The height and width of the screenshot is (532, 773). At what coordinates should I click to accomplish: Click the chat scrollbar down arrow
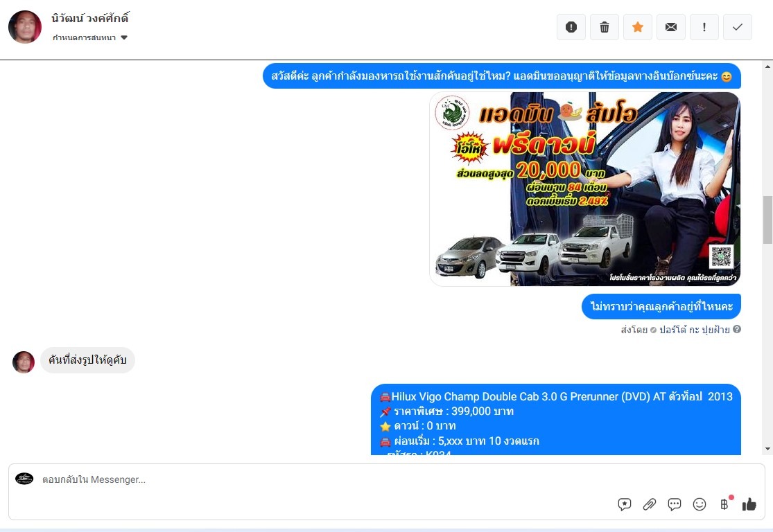point(767,450)
